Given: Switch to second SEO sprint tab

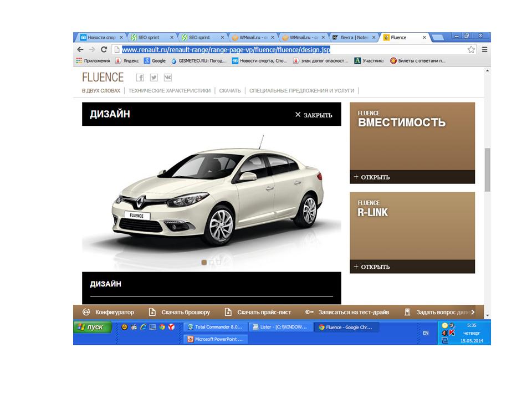Looking at the screenshot, I should coord(202,37).
